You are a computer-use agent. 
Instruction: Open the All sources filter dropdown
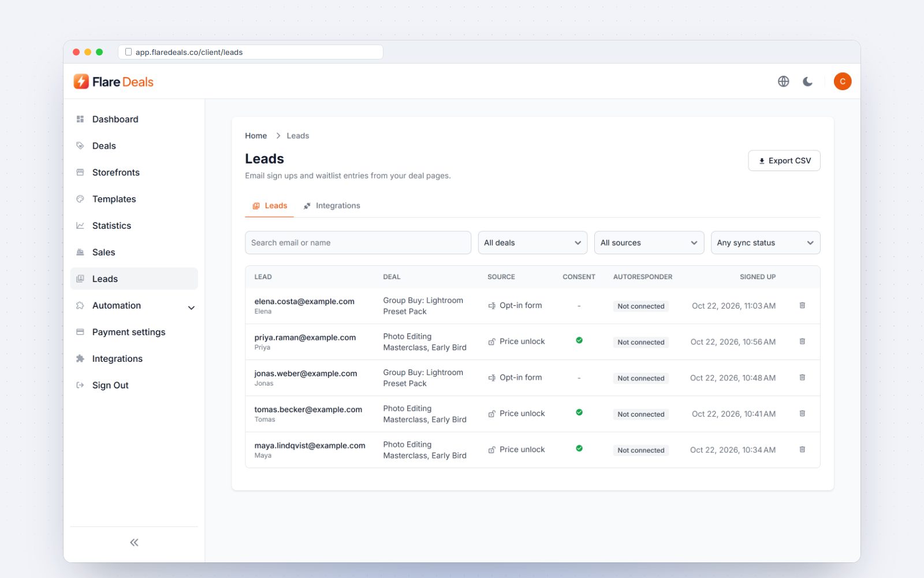(649, 243)
